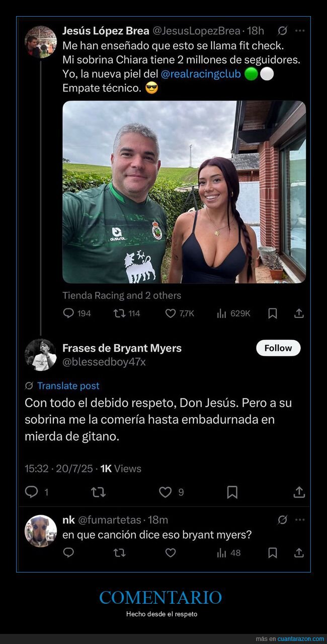
Task: Toggle like on nk's comment heart
Action: pyautogui.click(x=171, y=553)
